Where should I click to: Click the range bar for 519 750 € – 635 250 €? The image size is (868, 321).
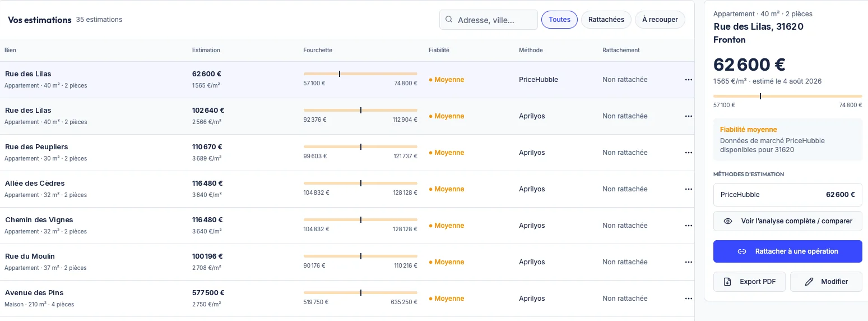360,292
